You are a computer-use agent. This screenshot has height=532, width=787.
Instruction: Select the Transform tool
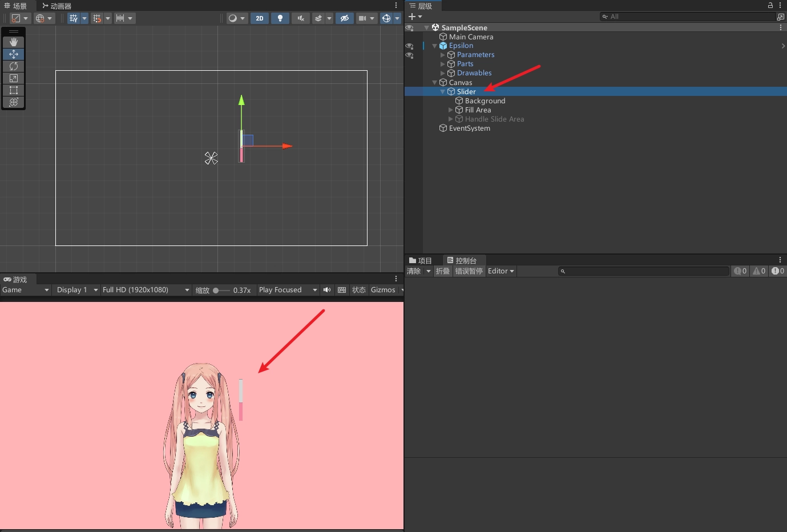point(14,102)
